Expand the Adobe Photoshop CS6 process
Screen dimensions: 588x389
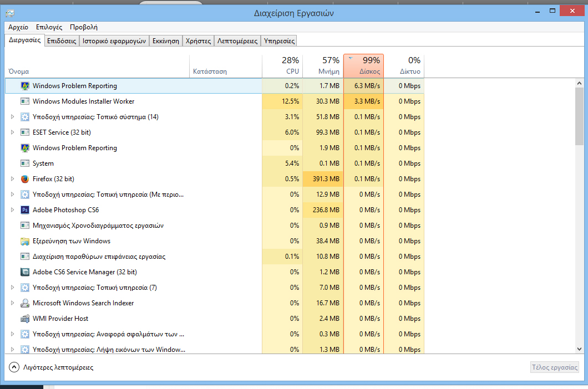point(12,210)
